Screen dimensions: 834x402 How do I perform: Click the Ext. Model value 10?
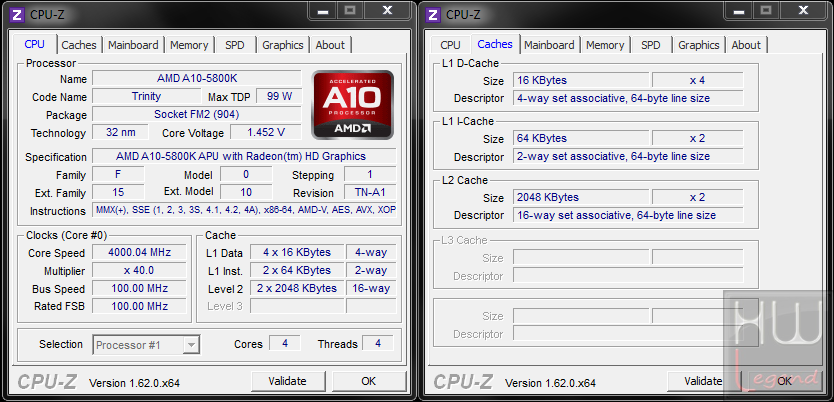(246, 192)
